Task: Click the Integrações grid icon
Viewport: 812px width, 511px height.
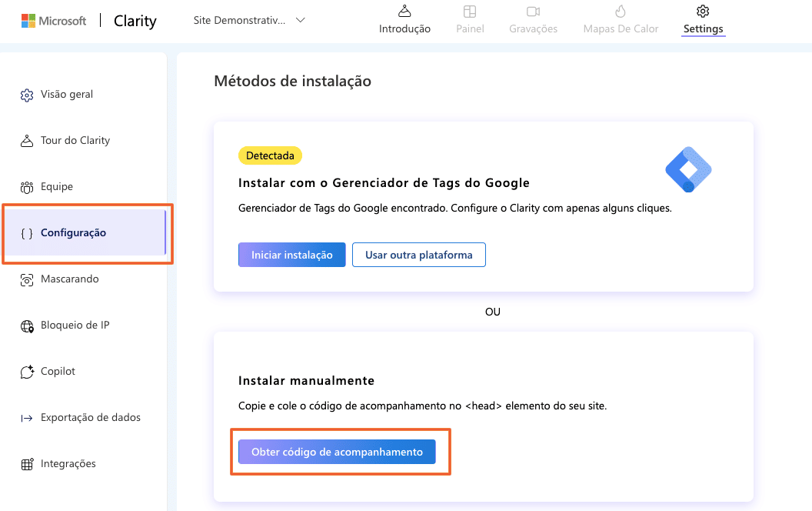Action: (27, 464)
